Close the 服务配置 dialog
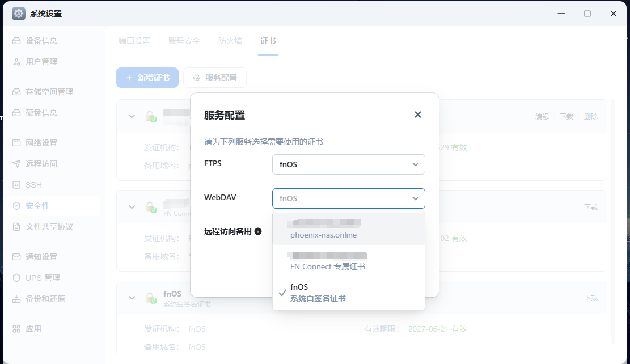This screenshot has height=364, width=630. click(x=418, y=115)
